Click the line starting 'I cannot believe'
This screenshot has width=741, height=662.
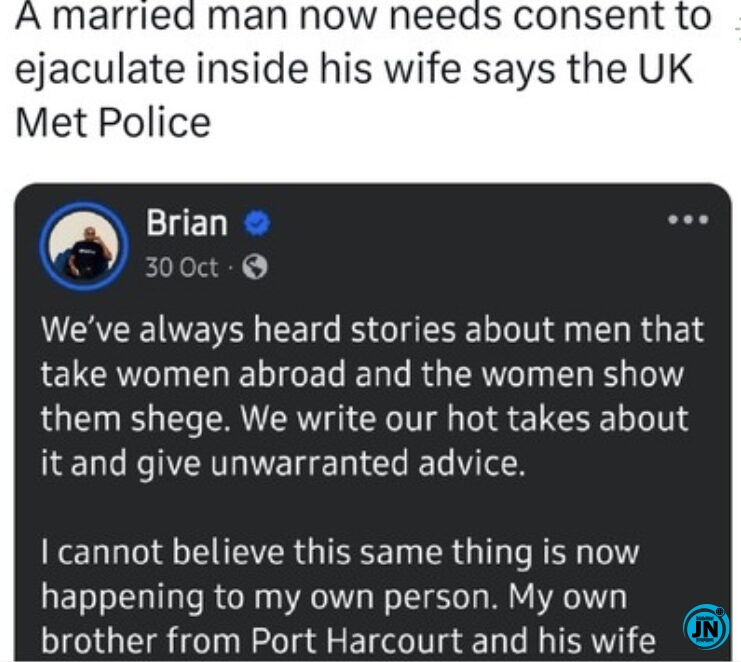(339, 552)
